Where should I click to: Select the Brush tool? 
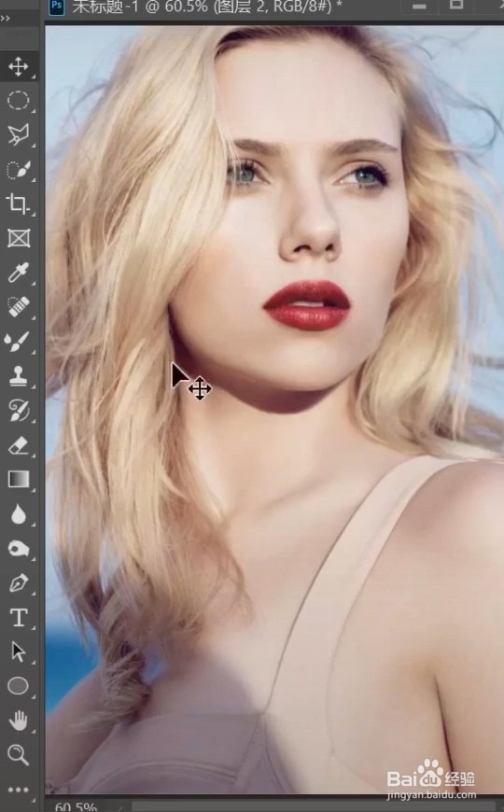[18, 342]
